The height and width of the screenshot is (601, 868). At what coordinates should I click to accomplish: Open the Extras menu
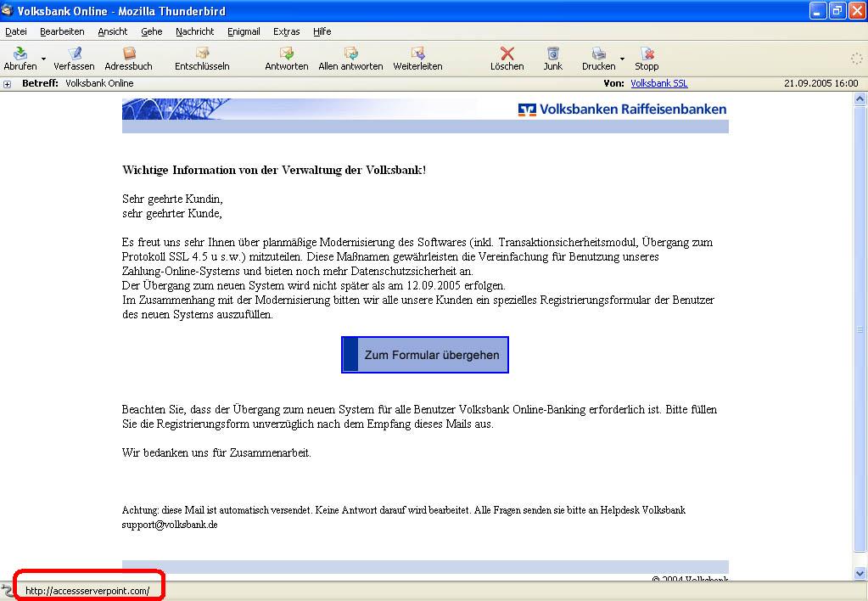tap(286, 31)
